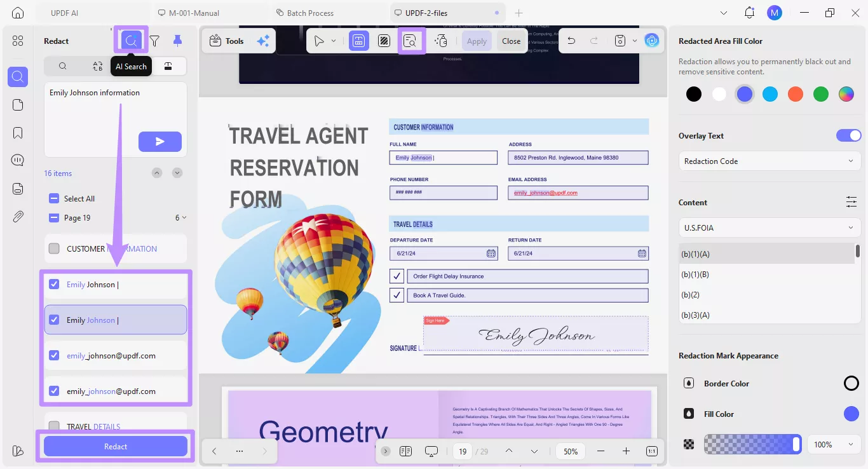Uncheck the Select All checkbox
Screen dimensions: 868x469
click(x=54, y=198)
